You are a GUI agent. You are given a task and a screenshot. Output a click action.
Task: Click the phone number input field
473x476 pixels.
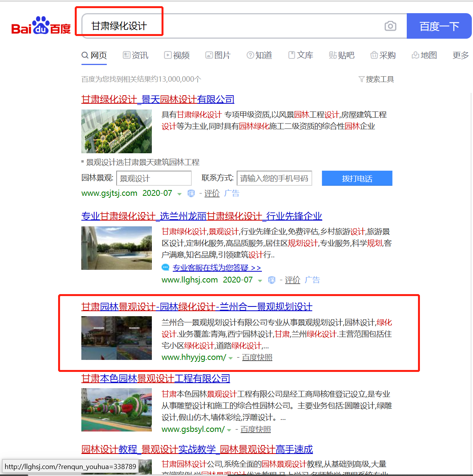(x=274, y=178)
